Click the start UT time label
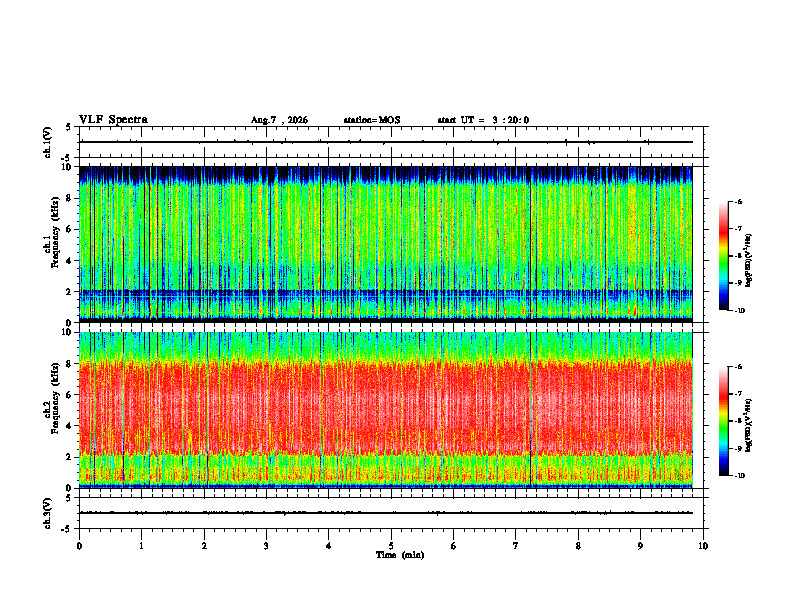The image size is (792, 612). pos(483,120)
